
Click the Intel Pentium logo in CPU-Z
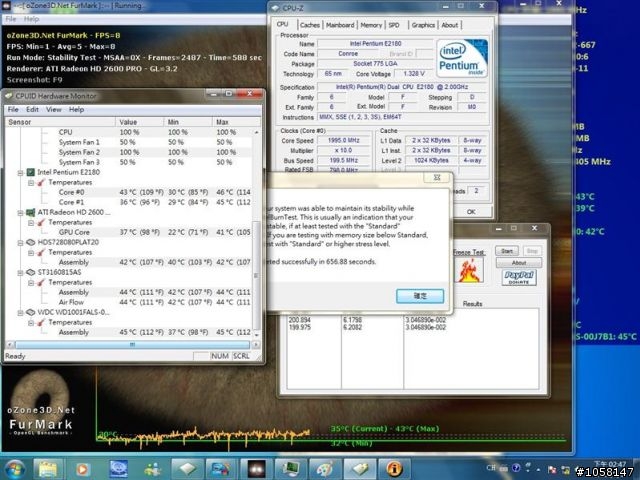pyautogui.click(x=462, y=58)
